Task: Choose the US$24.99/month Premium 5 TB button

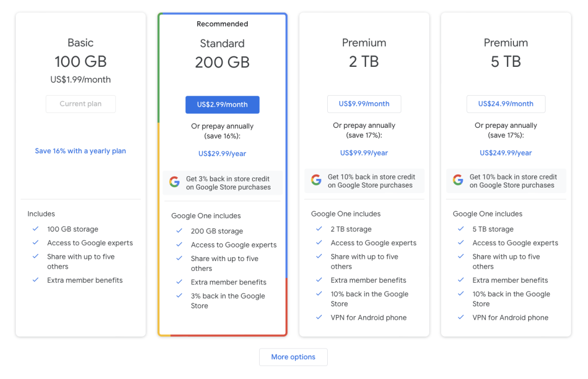Action: tap(506, 104)
